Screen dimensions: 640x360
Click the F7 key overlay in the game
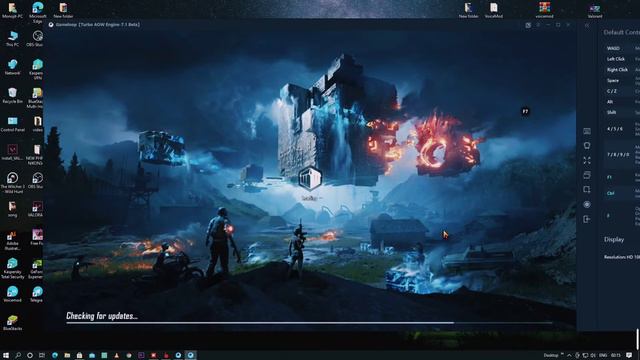tap(525, 111)
